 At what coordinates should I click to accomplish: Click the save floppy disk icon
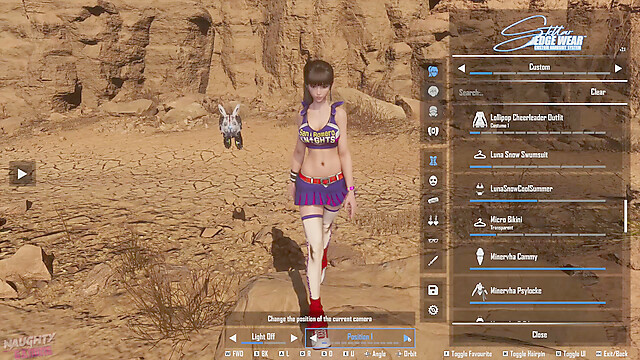(433, 290)
